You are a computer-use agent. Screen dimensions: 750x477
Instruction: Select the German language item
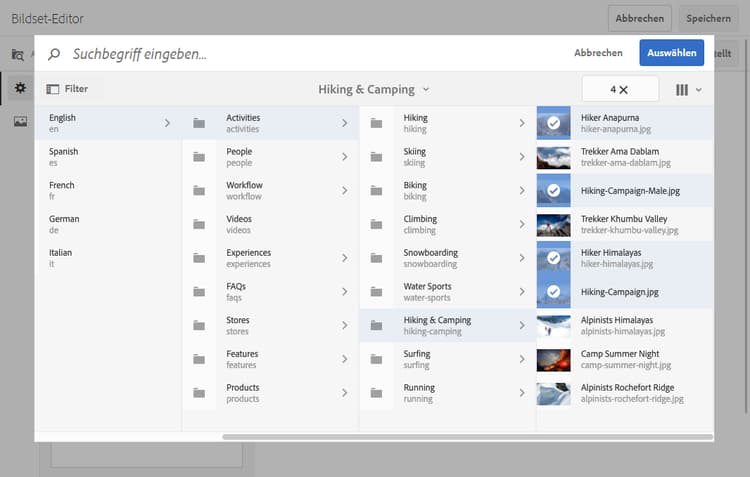point(109,224)
